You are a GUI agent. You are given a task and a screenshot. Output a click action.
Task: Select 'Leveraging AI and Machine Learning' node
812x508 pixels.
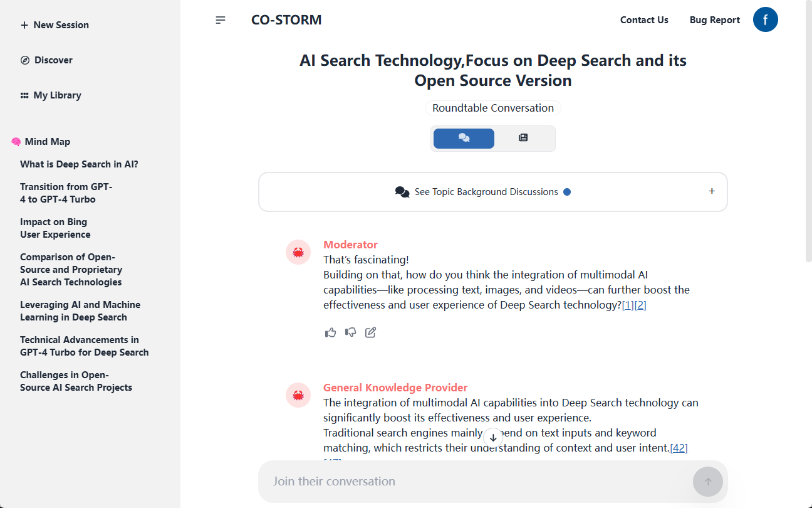point(80,311)
